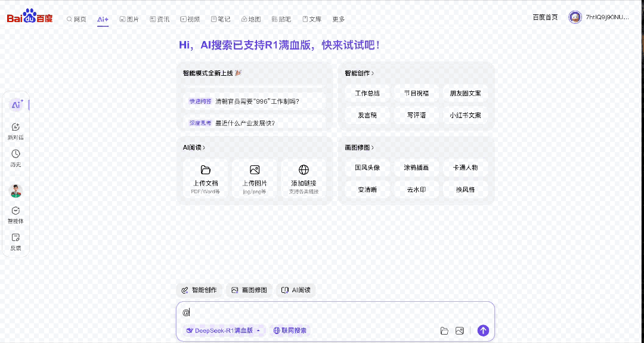Start a 新对话 from sidebar
The image size is (644, 343).
[x=16, y=131]
